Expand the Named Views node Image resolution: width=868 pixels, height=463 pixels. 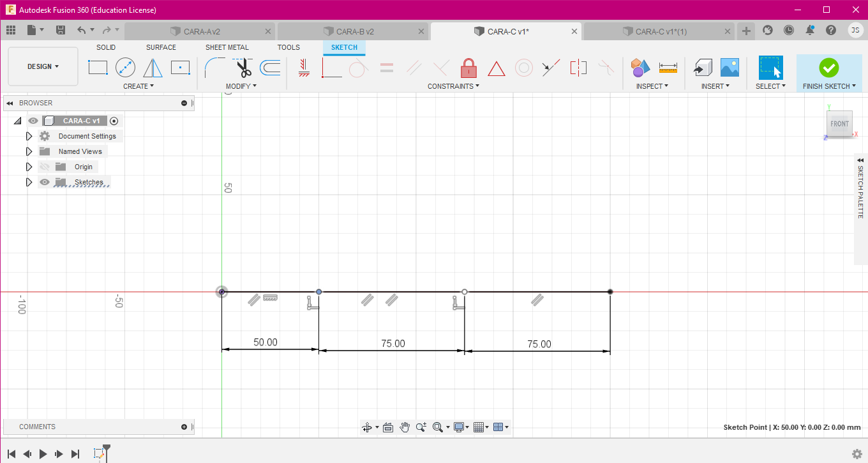click(29, 151)
